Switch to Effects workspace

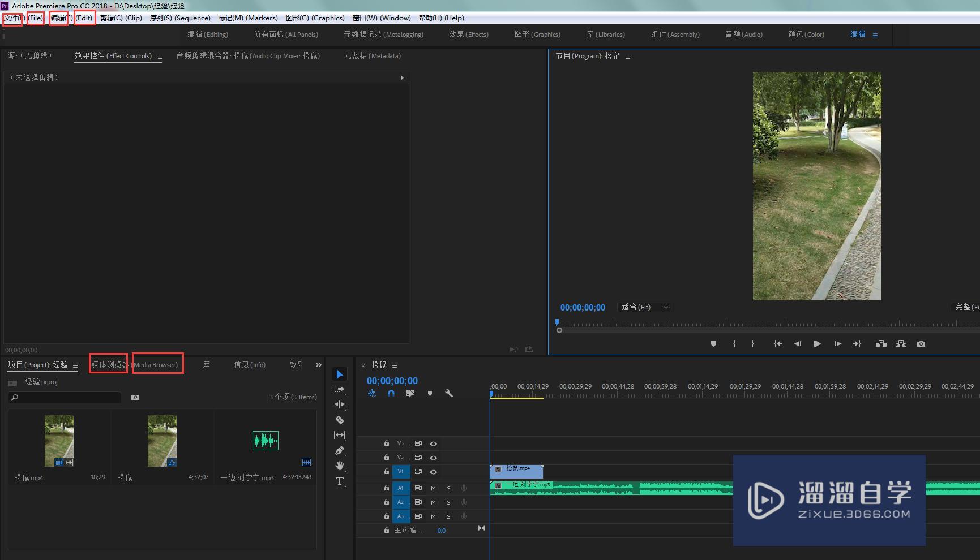[x=469, y=35]
